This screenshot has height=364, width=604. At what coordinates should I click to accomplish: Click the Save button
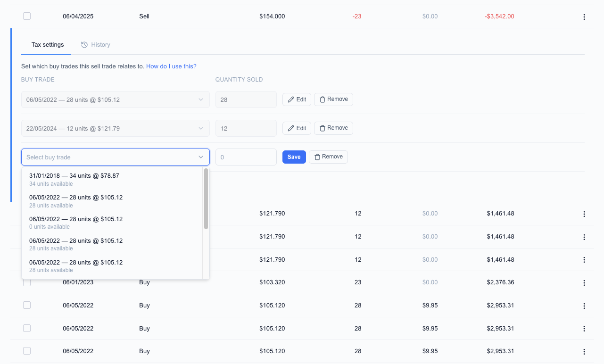pos(294,157)
